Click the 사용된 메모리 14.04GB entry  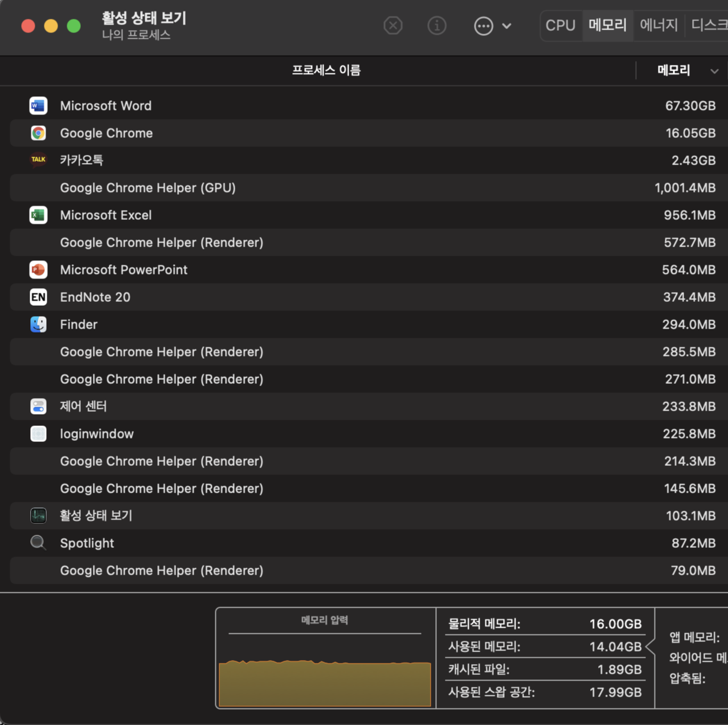point(545,646)
